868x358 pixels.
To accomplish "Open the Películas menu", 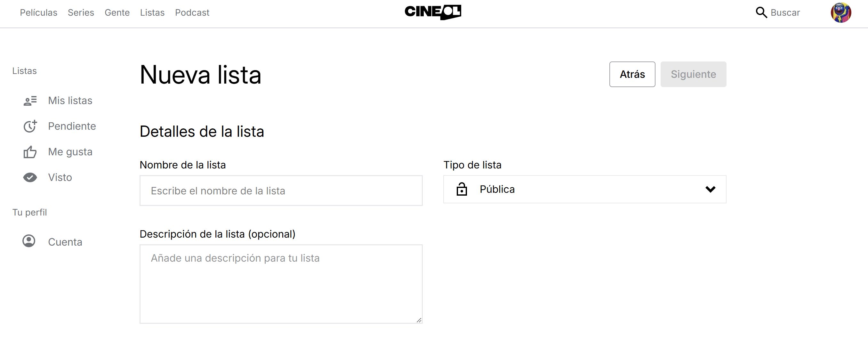I will [x=38, y=12].
